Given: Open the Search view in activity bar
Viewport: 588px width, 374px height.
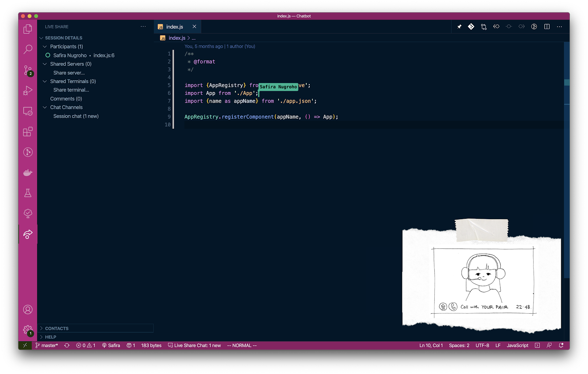Looking at the screenshot, I should click(x=28, y=49).
